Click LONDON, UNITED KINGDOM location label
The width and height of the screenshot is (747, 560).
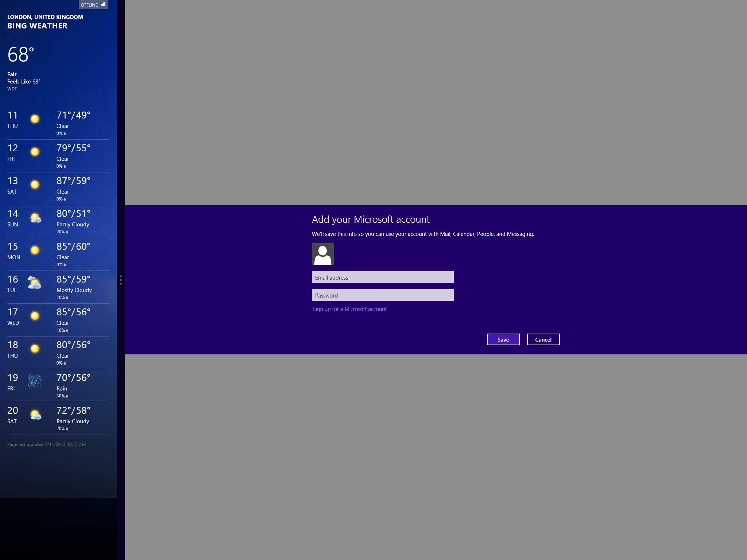[x=45, y=17]
